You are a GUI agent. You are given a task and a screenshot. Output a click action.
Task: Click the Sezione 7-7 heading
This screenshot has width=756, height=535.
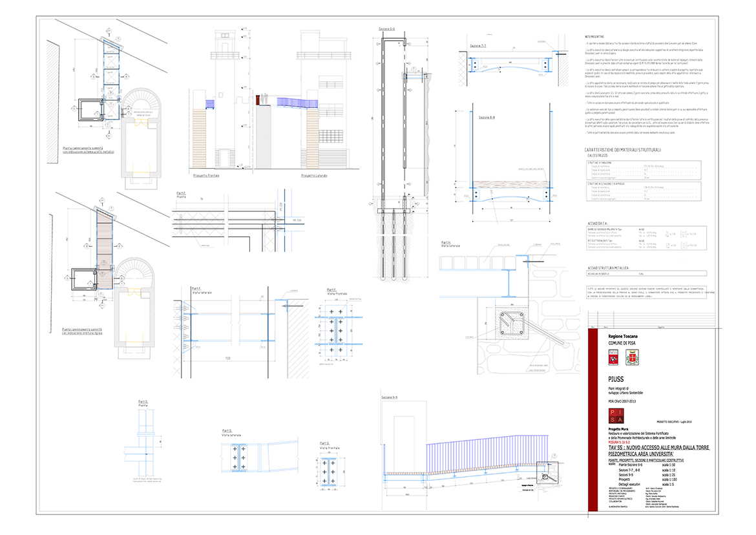(478, 47)
